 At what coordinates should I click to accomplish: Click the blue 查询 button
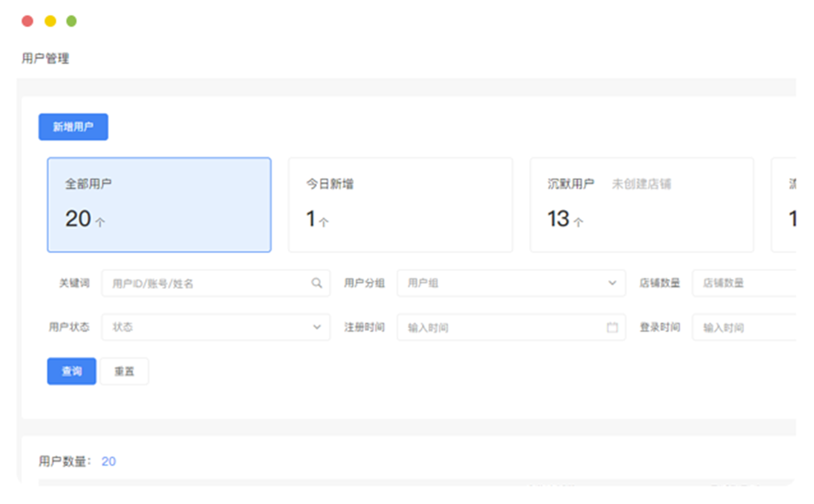pos(71,371)
